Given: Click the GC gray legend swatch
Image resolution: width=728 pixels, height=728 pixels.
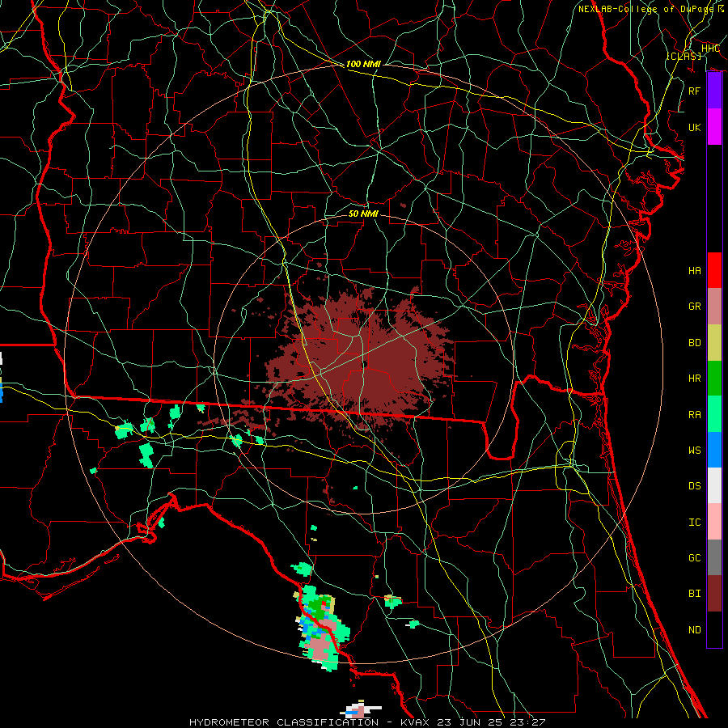Looking at the screenshot, I should (x=714, y=557).
